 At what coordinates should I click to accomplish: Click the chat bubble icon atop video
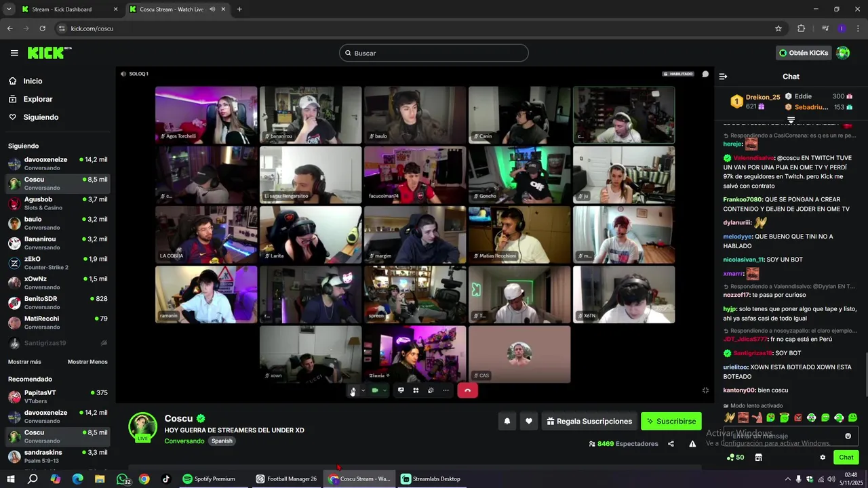click(x=705, y=74)
